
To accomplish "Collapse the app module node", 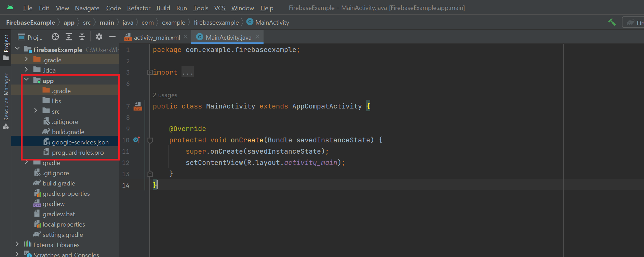I will point(26,80).
